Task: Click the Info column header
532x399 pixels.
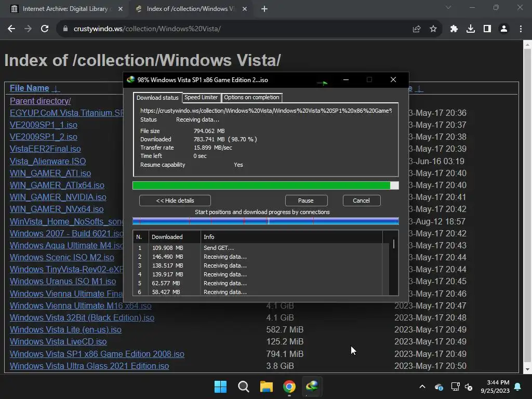Action: click(291, 237)
